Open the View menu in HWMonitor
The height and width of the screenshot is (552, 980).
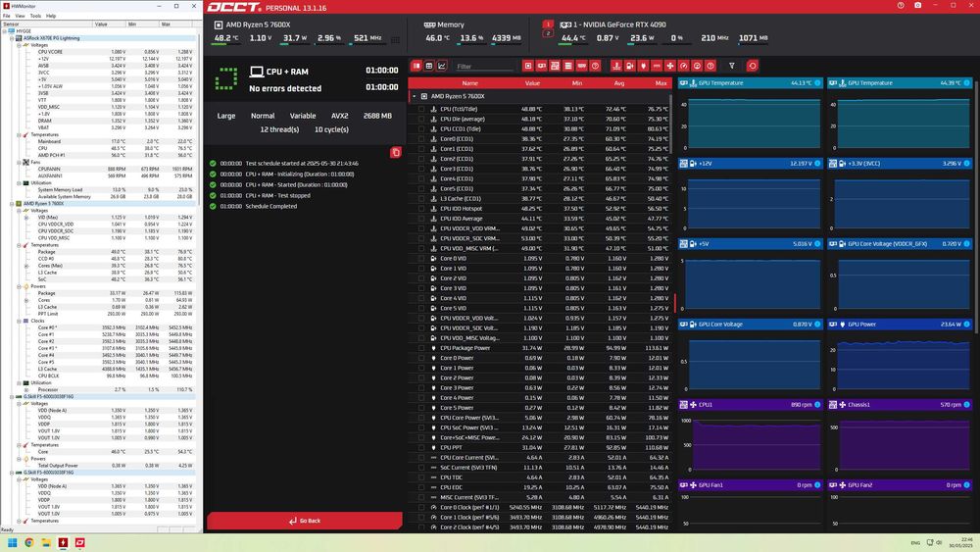pyautogui.click(x=20, y=16)
